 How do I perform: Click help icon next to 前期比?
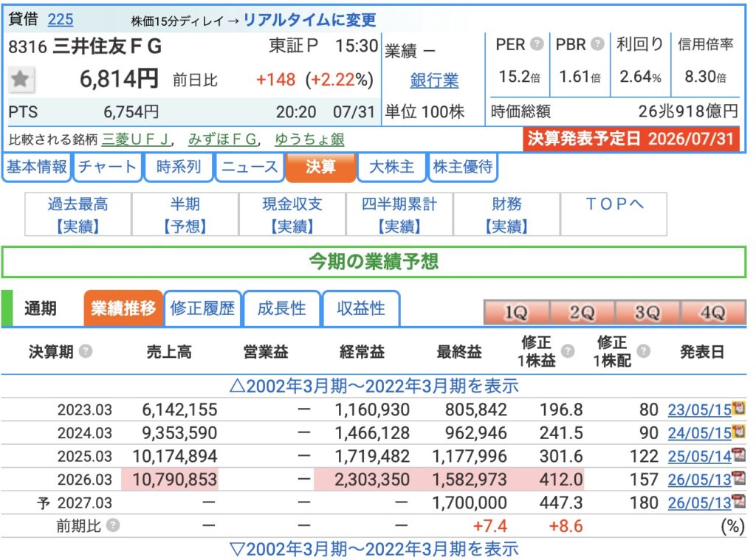(113, 525)
